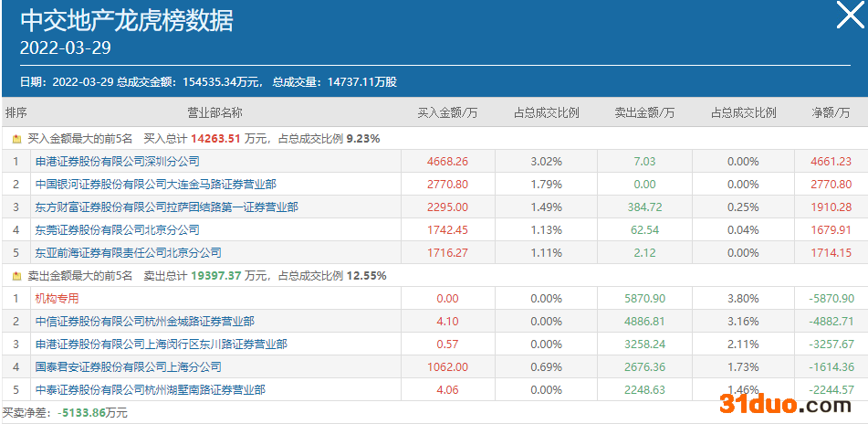Close the 中交地产龙虎榜数据 popup

(846, 16)
